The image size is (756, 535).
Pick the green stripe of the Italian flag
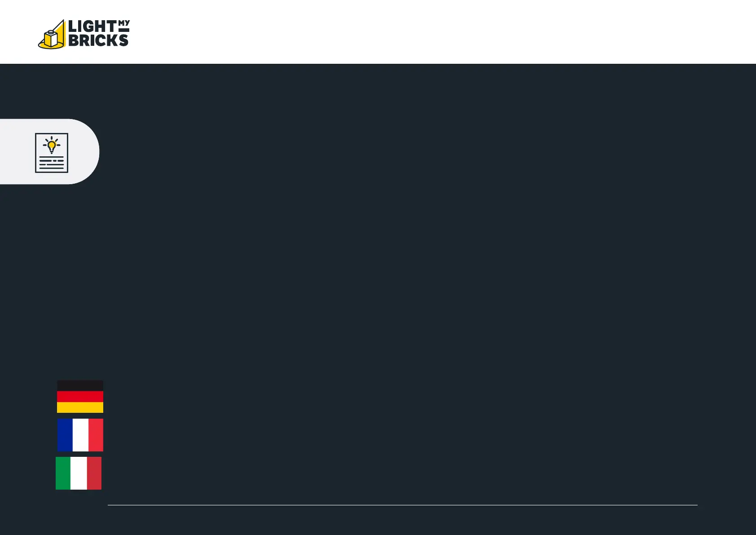[x=63, y=473]
